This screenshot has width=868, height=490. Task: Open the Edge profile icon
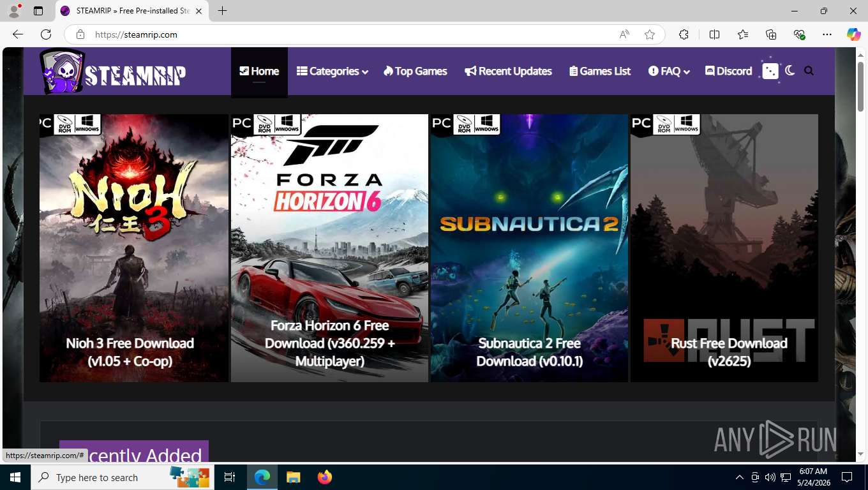click(x=14, y=11)
